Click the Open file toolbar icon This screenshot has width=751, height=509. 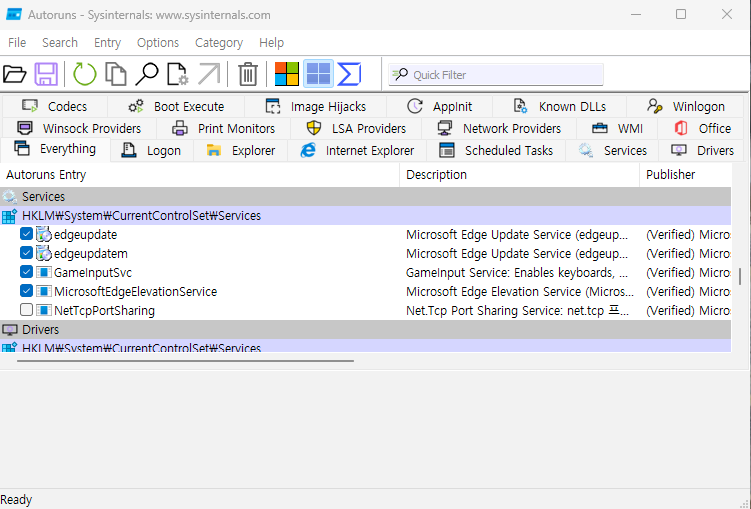click(15, 74)
